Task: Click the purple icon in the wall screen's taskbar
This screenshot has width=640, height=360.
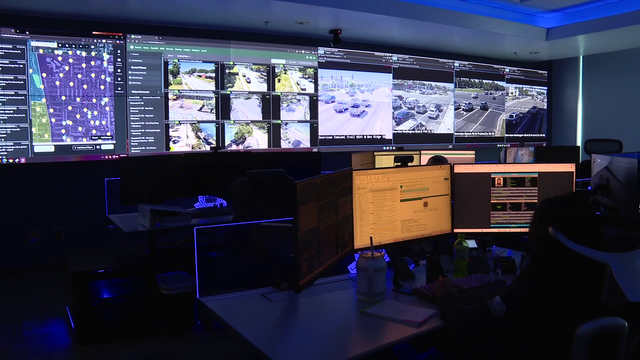Action: tap(22, 160)
